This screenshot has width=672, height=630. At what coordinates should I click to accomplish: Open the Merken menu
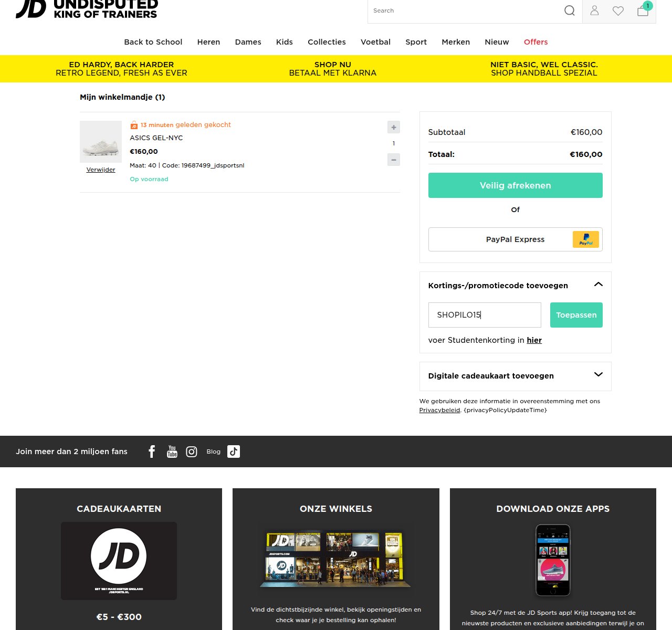point(456,42)
